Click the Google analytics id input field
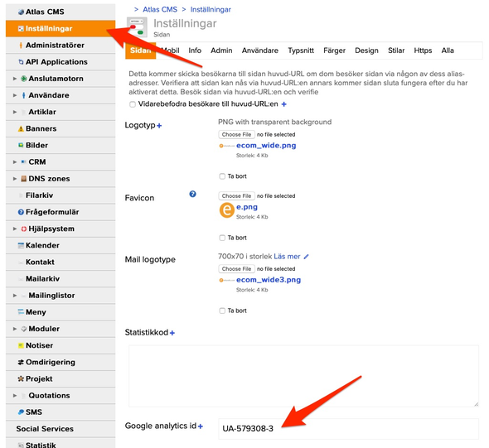Viewport: 489px width, 448px height. [349, 429]
